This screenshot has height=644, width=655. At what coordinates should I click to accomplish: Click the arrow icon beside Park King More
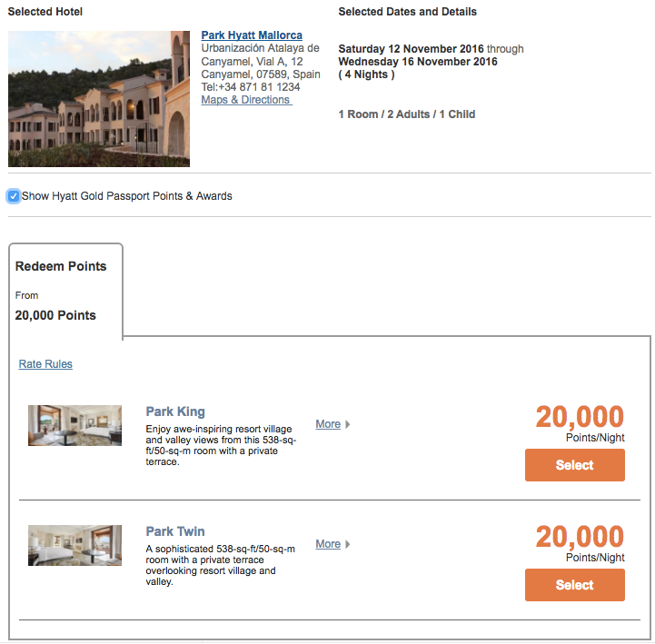348,424
